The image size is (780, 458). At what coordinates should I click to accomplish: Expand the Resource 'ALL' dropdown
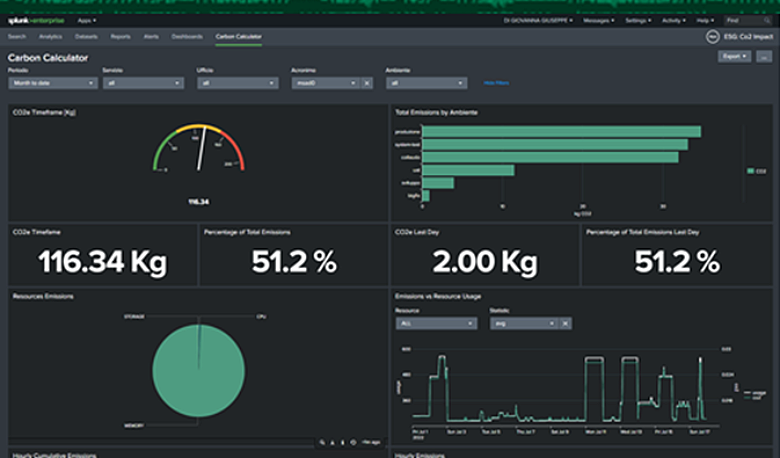[x=436, y=323]
